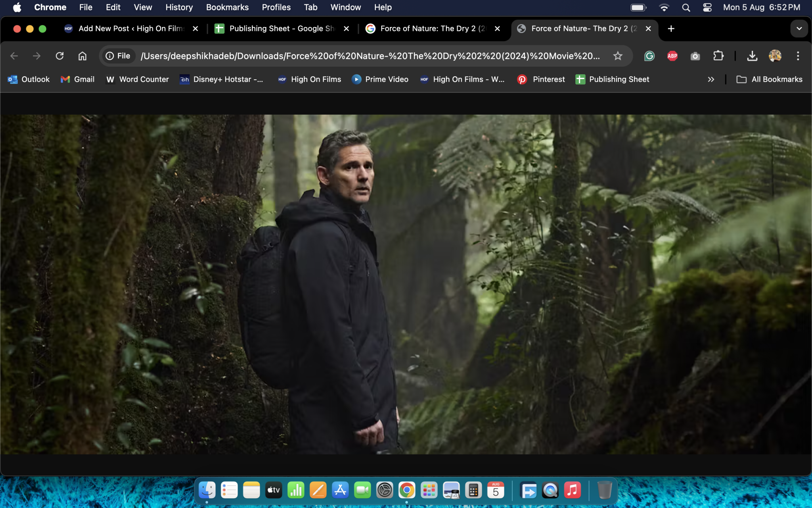Open Pages from the Dock

tap(318, 490)
